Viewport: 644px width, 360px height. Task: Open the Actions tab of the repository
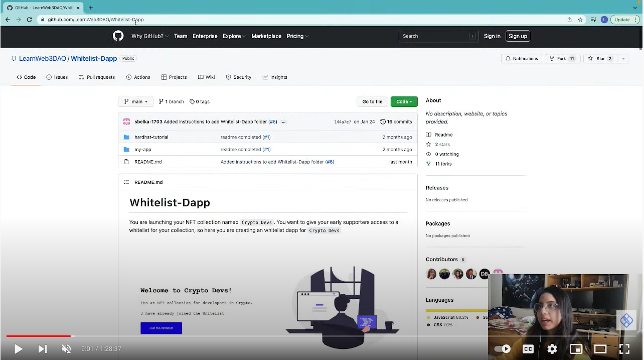[138, 77]
